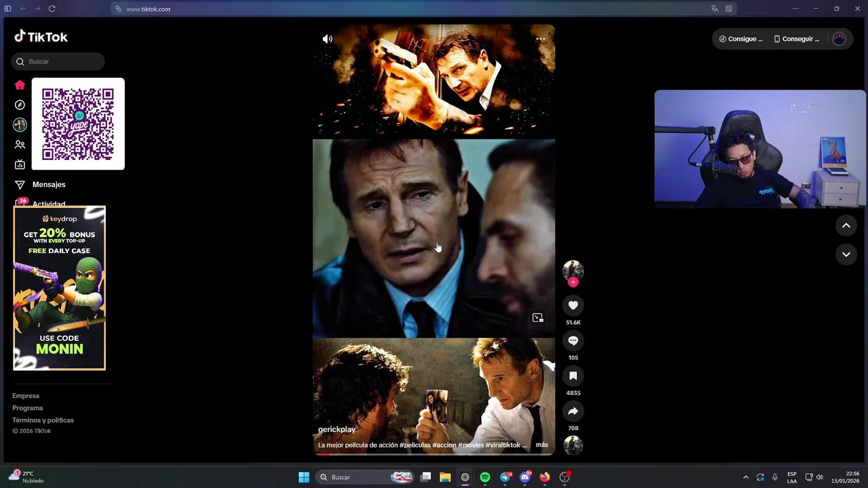
Task: Switch the ESP LAA input language
Action: pos(792,477)
